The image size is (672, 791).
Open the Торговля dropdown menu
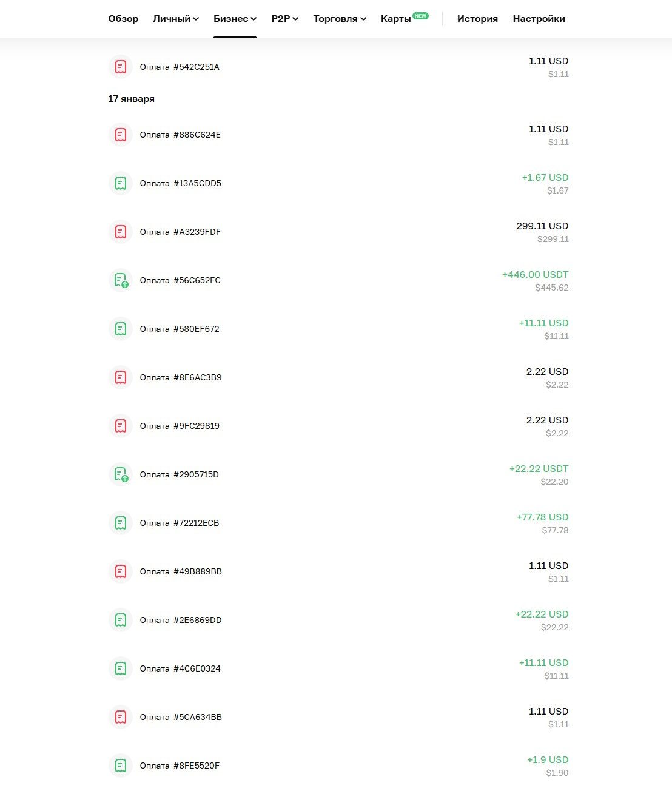tap(340, 19)
